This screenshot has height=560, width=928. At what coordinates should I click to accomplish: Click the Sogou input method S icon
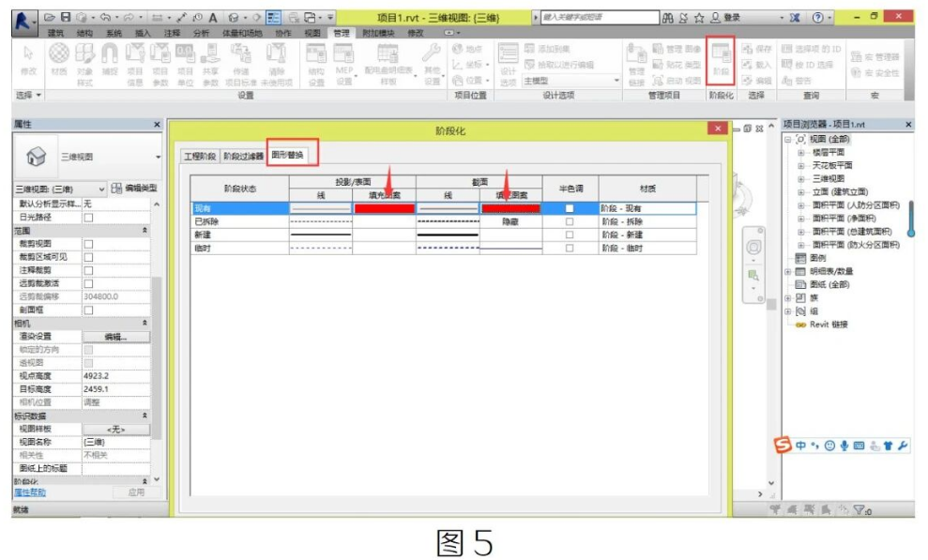pos(783,445)
